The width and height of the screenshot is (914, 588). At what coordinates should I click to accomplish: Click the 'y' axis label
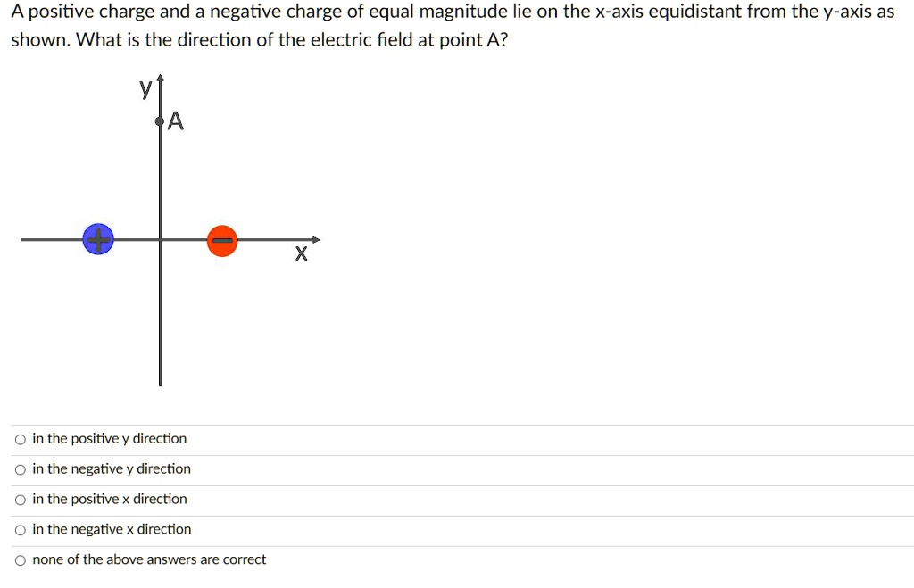(x=144, y=89)
